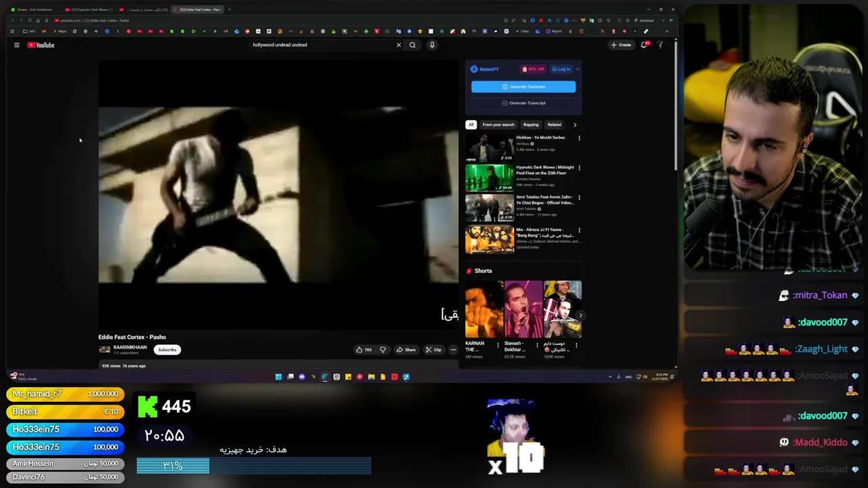
Task: Create a Clip of the video
Action: click(433, 350)
